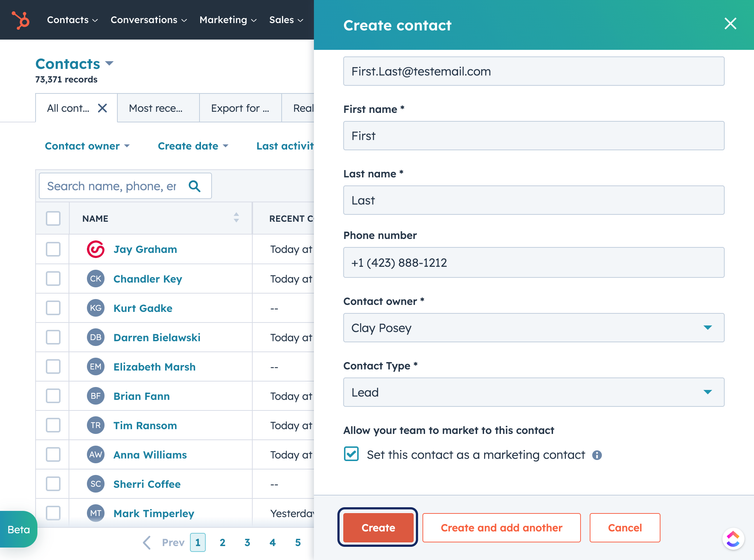Screen dimensions: 754x560
Task: Open the Beta button
Action: coord(18,530)
